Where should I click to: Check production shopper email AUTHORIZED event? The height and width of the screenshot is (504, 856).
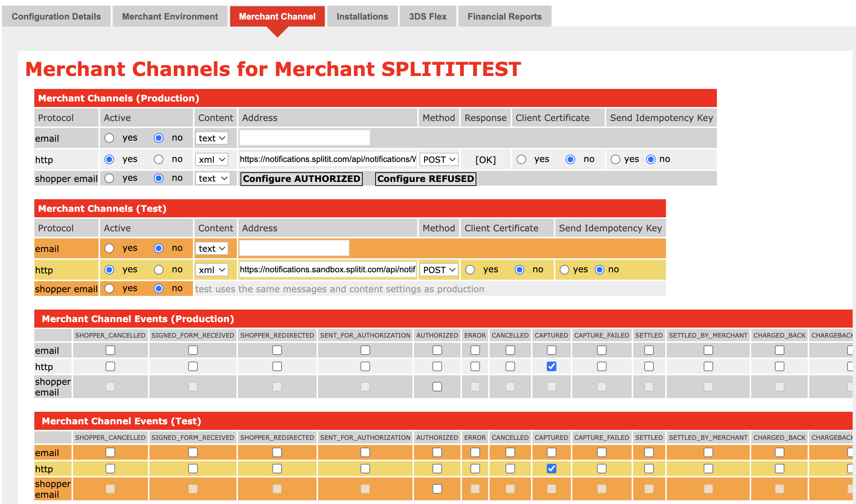point(437,387)
